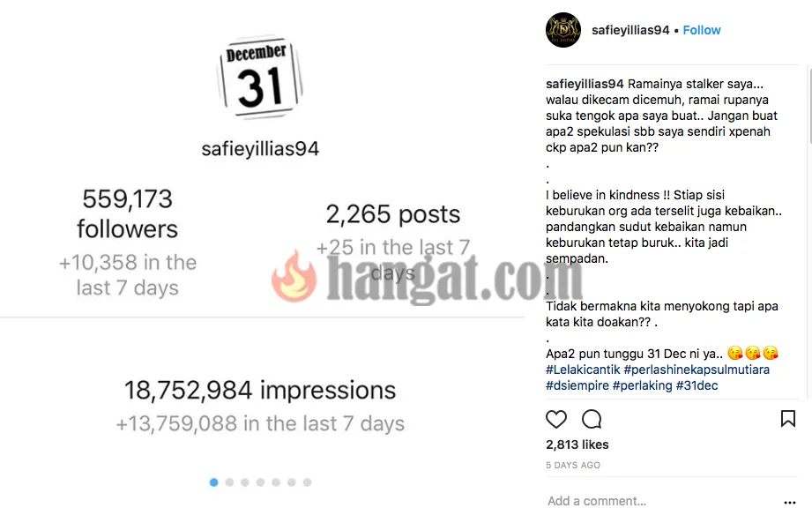Jump to second carousel slide dot
The width and height of the screenshot is (812, 508).
tap(229, 482)
